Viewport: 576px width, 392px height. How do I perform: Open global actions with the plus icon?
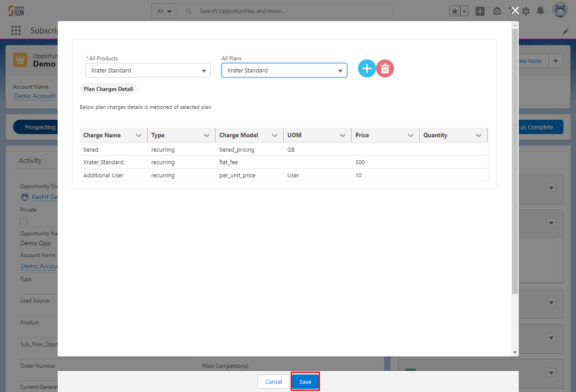coord(480,11)
